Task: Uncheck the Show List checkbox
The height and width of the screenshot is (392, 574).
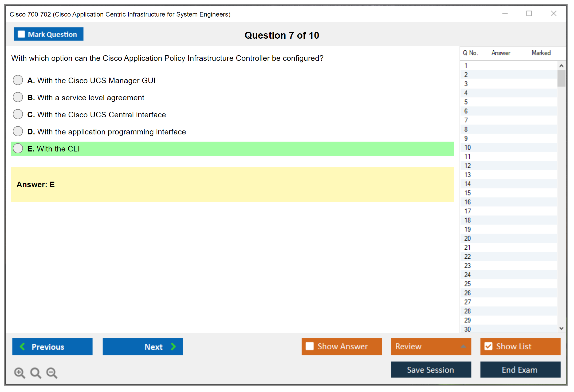Action: [488, 346]
